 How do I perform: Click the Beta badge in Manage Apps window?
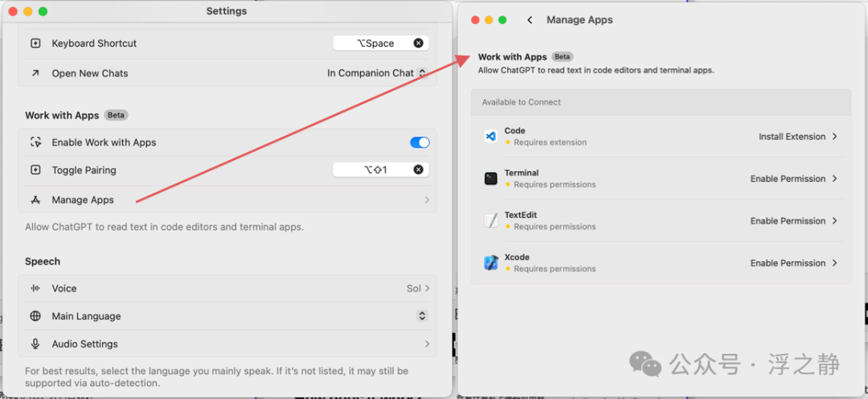pos(563,56)
